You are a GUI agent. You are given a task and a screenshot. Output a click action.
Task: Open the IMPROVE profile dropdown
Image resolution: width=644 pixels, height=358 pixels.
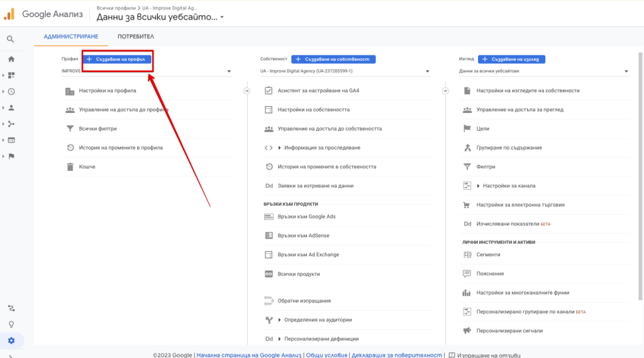coord(147,71)
